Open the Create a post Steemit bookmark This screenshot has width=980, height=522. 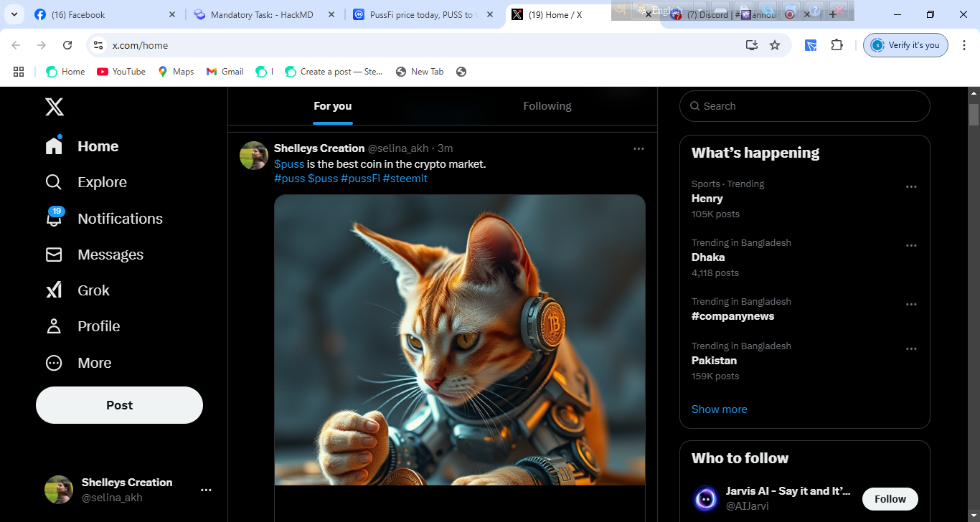click(x=334, y=72)
